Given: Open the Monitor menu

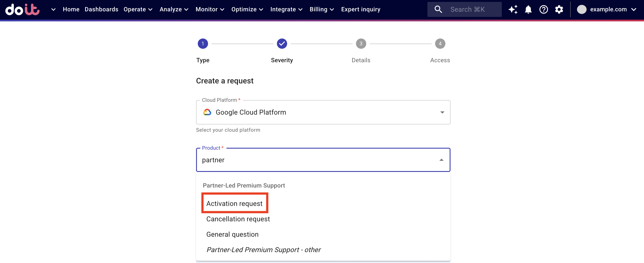Looking at the screenshot, I should click(x=210, y=9).
